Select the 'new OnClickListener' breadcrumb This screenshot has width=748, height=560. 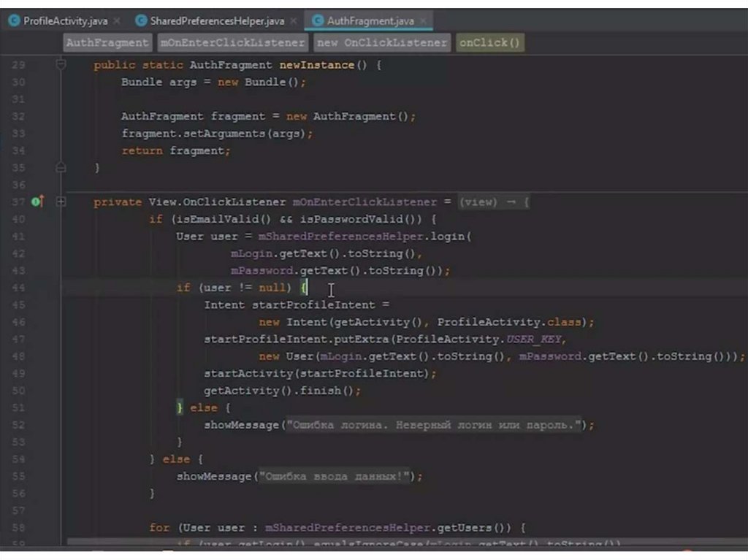click(x=382, y=43)
